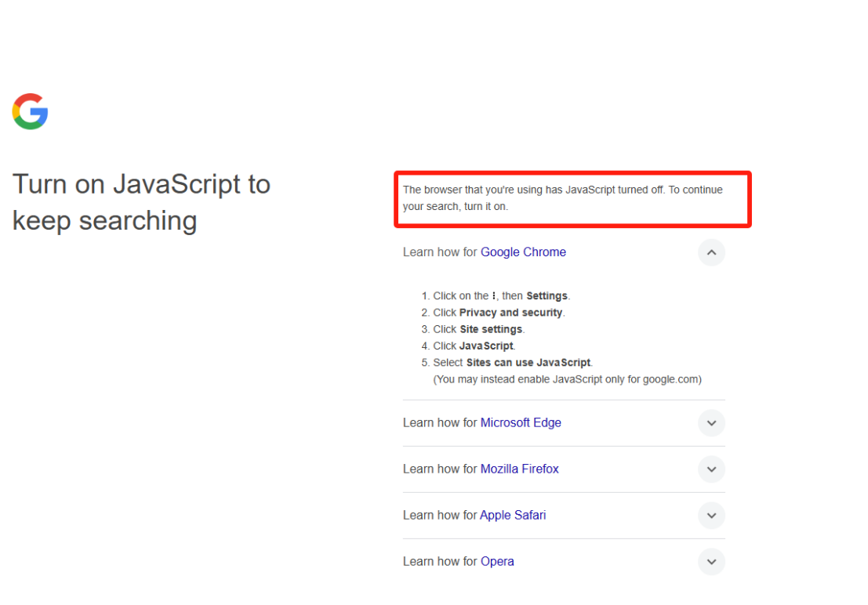868x605 pixels.
Task: Click the bold "Settings" text in step 1
Action: [547, 296]
